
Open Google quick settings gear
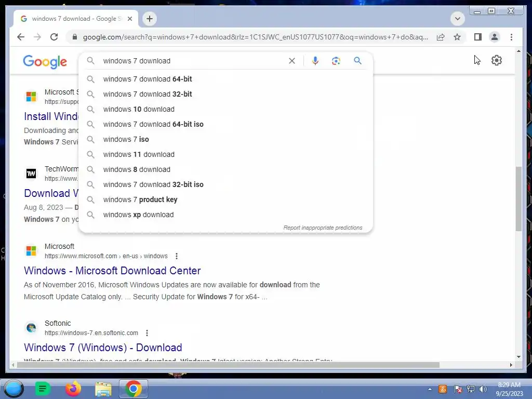pyautogui.click(x=496, y=60)
